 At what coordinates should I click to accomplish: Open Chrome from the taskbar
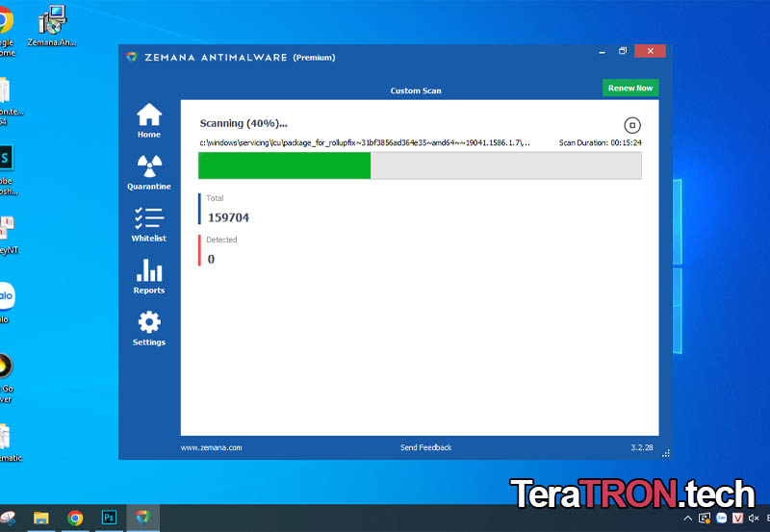point(75,518)
